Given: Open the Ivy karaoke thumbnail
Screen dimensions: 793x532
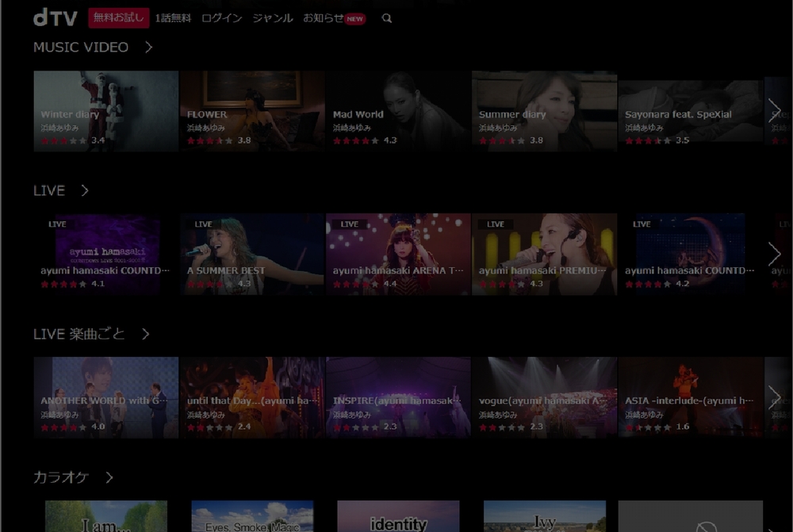Looking at the screenshot, I should click(545, 516).
